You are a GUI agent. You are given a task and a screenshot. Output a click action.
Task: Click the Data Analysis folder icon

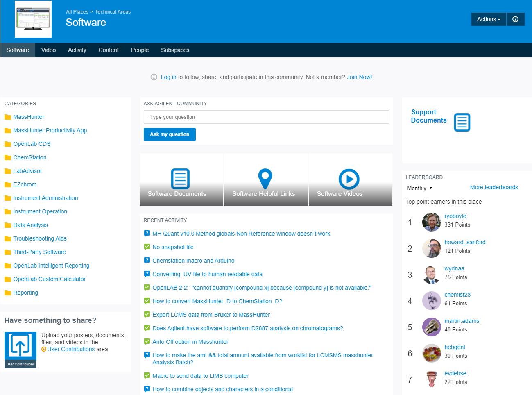pos(7,225)
